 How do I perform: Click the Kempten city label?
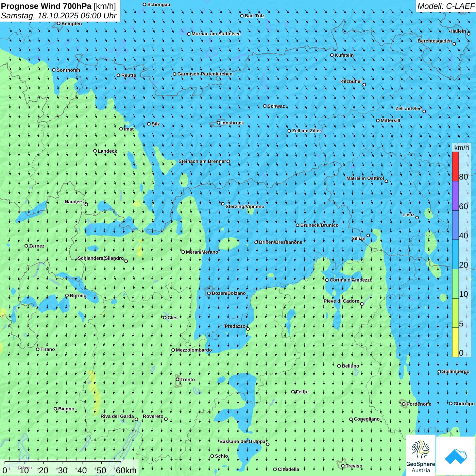[71, 23]
